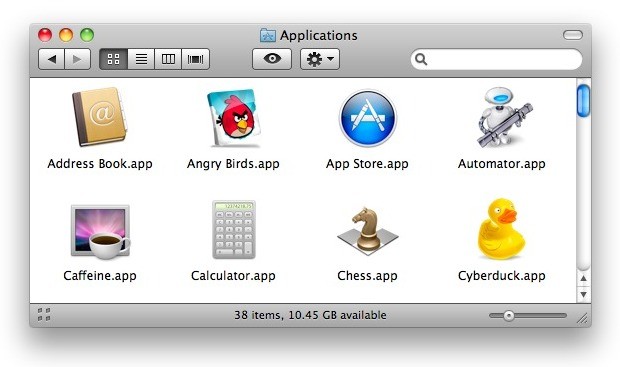This screenshot has width=620, height=367.
Task: Click the 'Chess.app' label
Action: point(367,276)
